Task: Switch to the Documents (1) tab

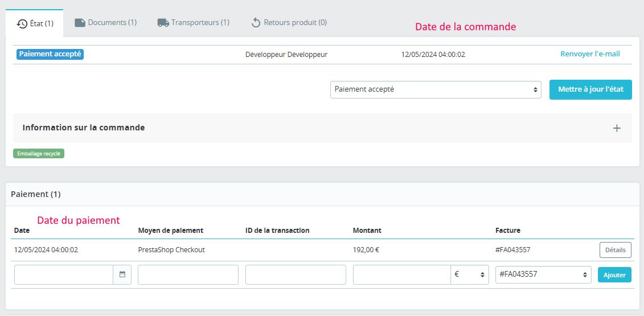Action: click(106, 23)
